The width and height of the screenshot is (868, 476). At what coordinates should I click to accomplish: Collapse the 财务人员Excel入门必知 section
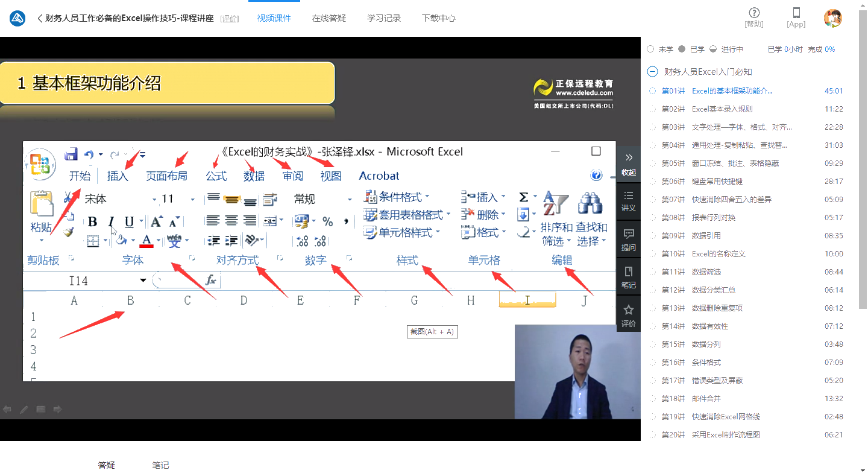click(x=652, y=71)
